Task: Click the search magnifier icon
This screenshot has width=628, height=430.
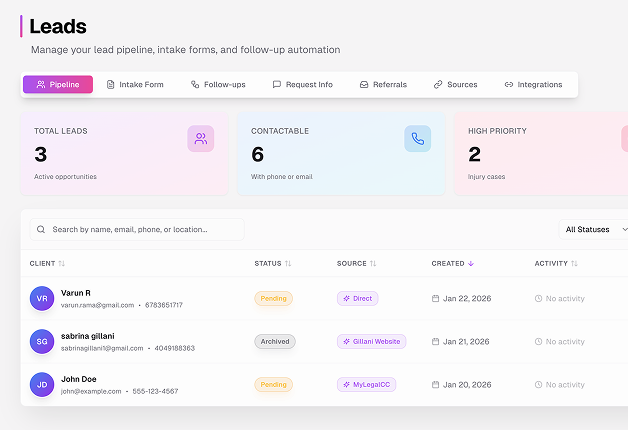Action: pos(41,229)
